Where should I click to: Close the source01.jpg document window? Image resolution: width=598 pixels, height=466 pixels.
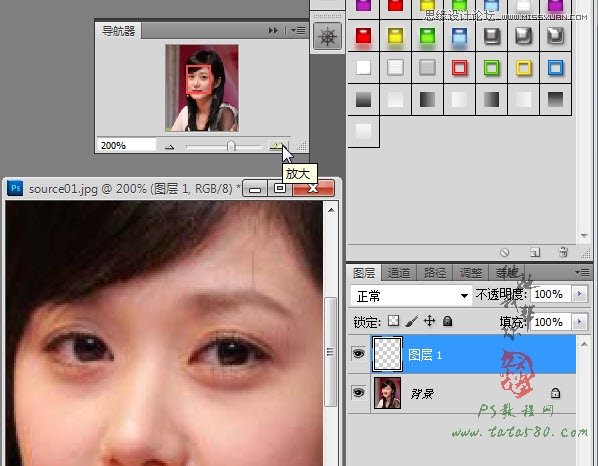[x=313, y=189]
